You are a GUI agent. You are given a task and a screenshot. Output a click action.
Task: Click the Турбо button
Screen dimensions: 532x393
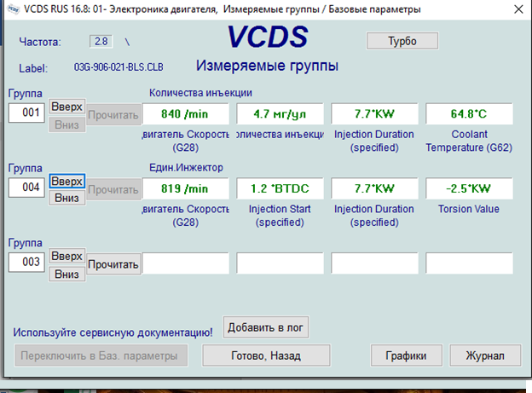point(402,41)
